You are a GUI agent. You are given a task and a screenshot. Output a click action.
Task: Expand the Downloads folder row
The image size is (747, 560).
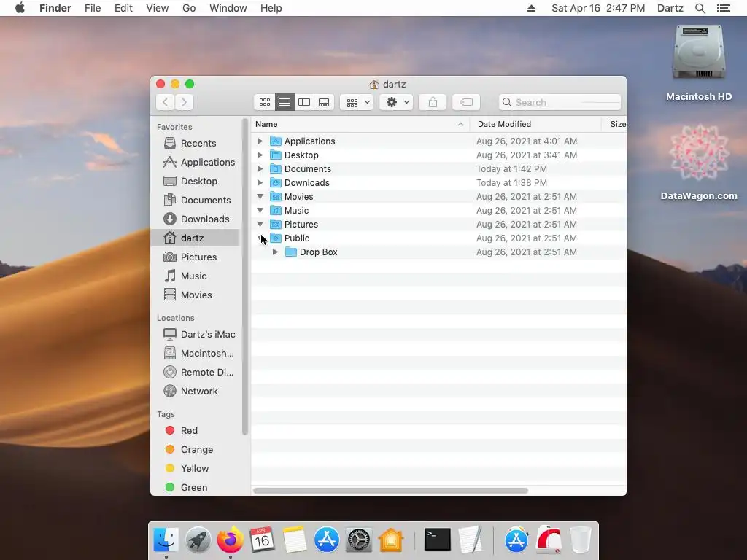pos(260,182)
